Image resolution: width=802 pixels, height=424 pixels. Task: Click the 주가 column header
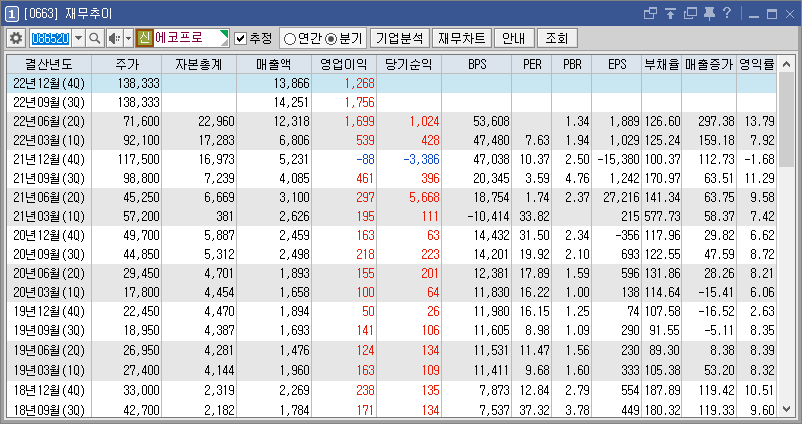(x=127, y=64)
